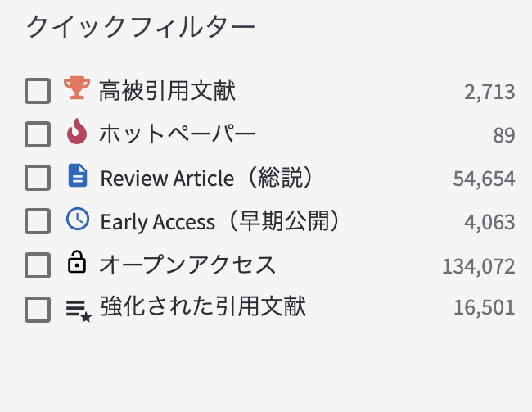Image resolution: width=532 pixels, height=412 pixels.
Task: Tick the ホットペーパー checkbox
Action: pos(38,134)
